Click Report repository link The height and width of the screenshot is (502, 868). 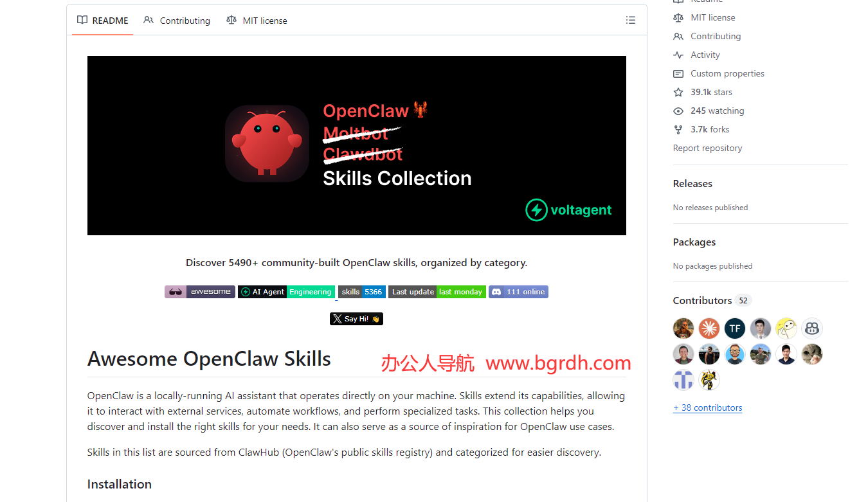click(x=707, y=148)
